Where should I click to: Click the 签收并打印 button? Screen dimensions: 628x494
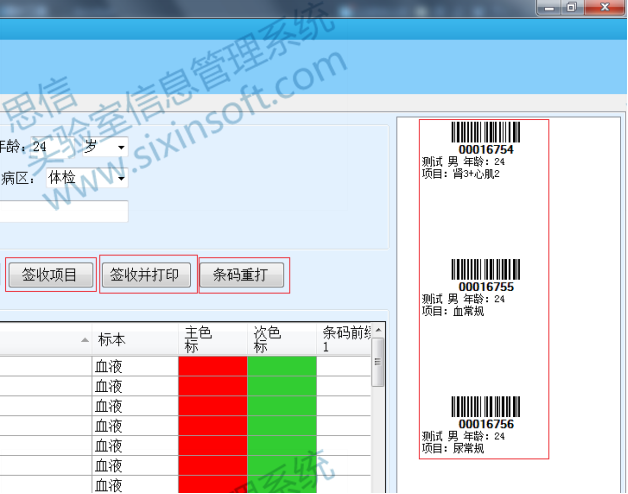pos(146,275)
